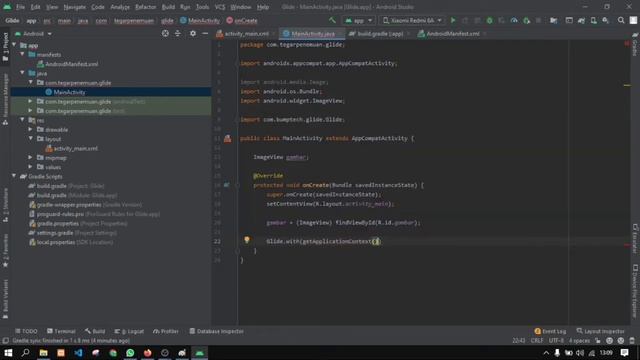Collapse the manifests folder node
The image size is (640, 360).
coord(22,54)
